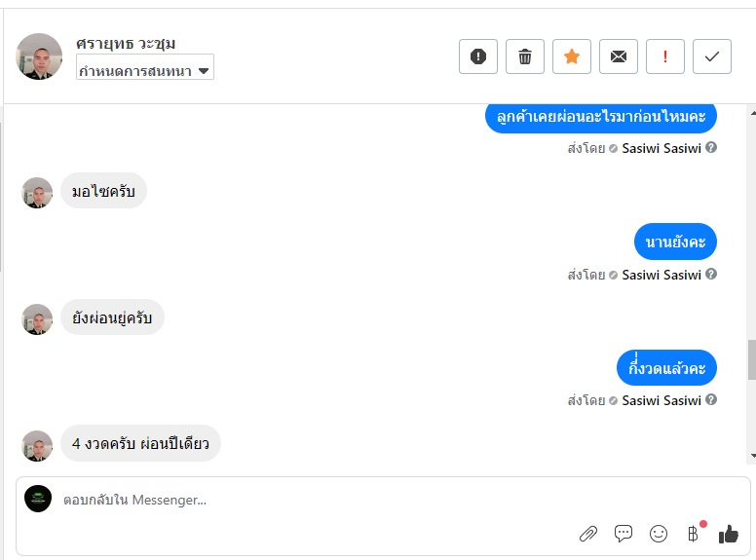Delete conversation using trash can icon
This screenshot has width=756, height=560.
[524, 56]
